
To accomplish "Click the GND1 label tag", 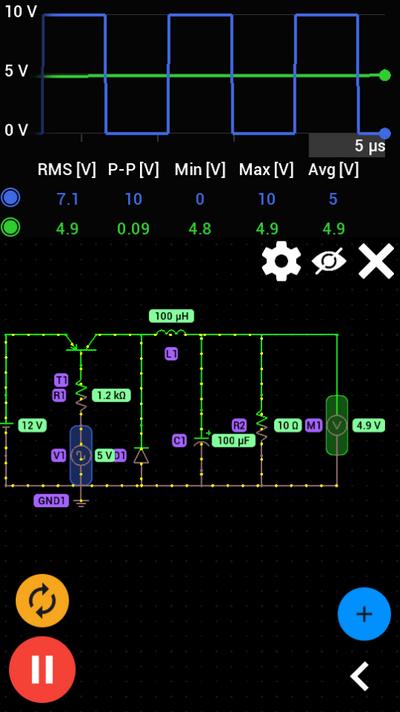I will click(51, 501).
